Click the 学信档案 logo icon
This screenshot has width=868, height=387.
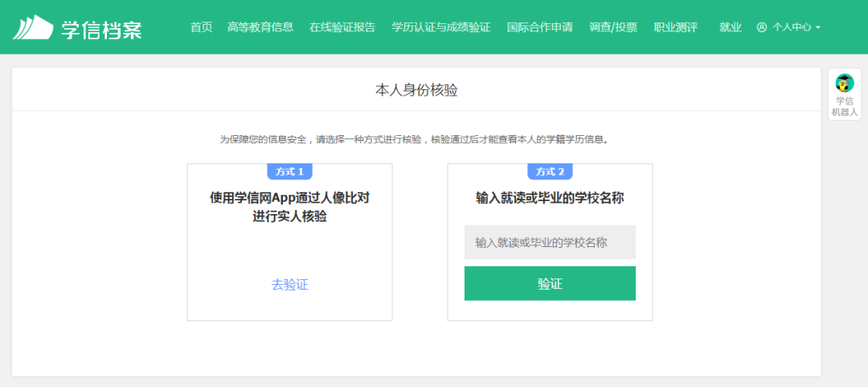(32, 27)
